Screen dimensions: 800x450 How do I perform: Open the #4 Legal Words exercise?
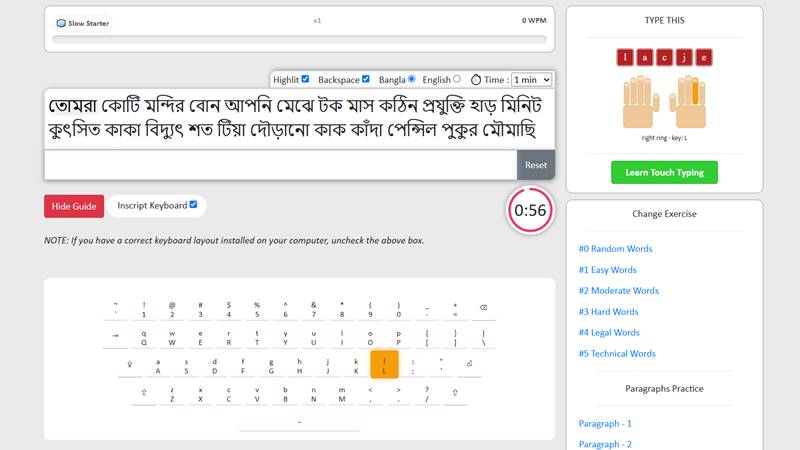pyautogui.click(x=609, y=333)
